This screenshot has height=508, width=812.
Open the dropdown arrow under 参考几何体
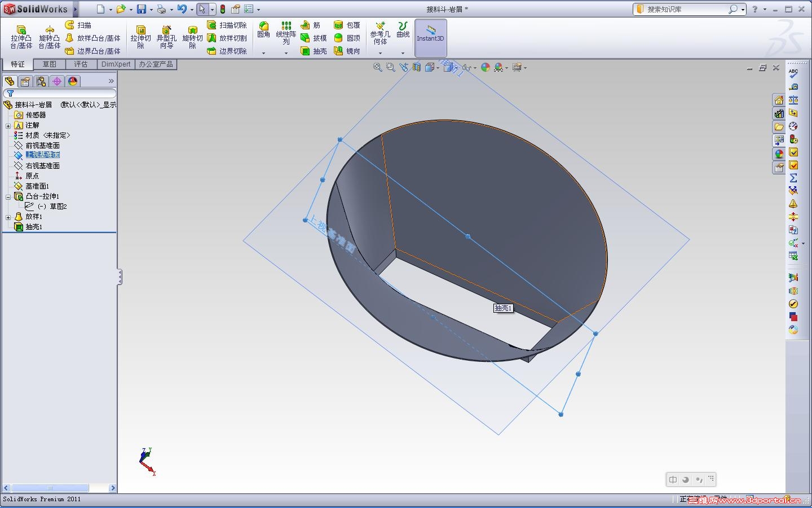[x=380, y=53]
